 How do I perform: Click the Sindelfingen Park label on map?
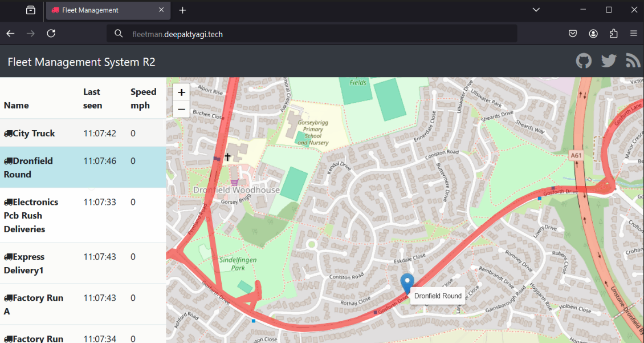point(238,264)
